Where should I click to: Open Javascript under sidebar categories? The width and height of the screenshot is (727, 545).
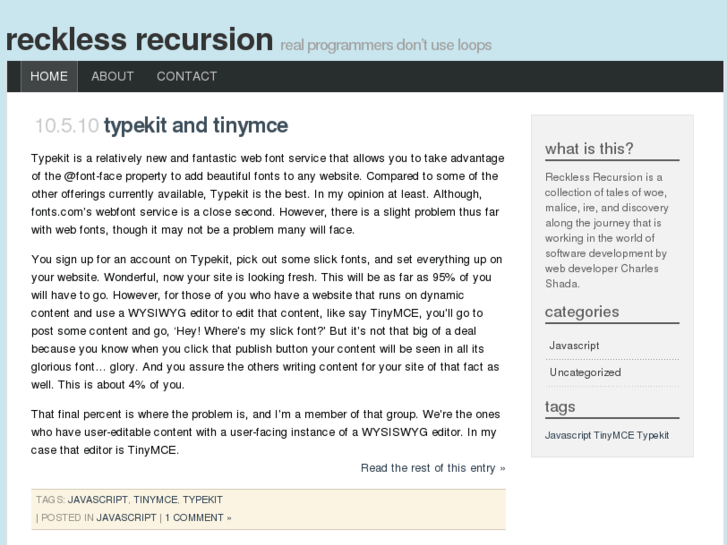[x=574, y=345]
